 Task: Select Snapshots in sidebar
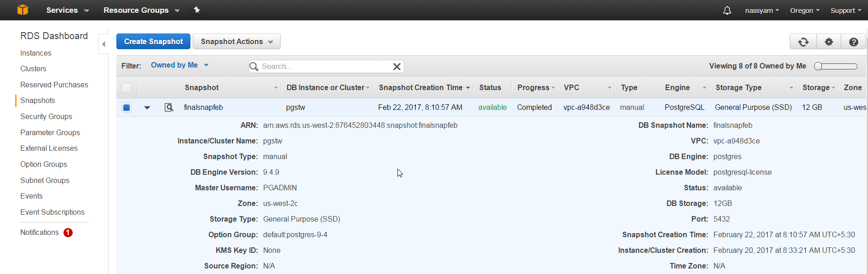38,101
